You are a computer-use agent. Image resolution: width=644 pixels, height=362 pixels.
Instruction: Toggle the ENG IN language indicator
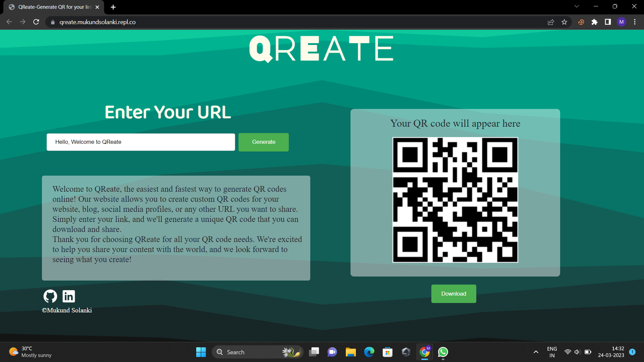tap(552, 352)
